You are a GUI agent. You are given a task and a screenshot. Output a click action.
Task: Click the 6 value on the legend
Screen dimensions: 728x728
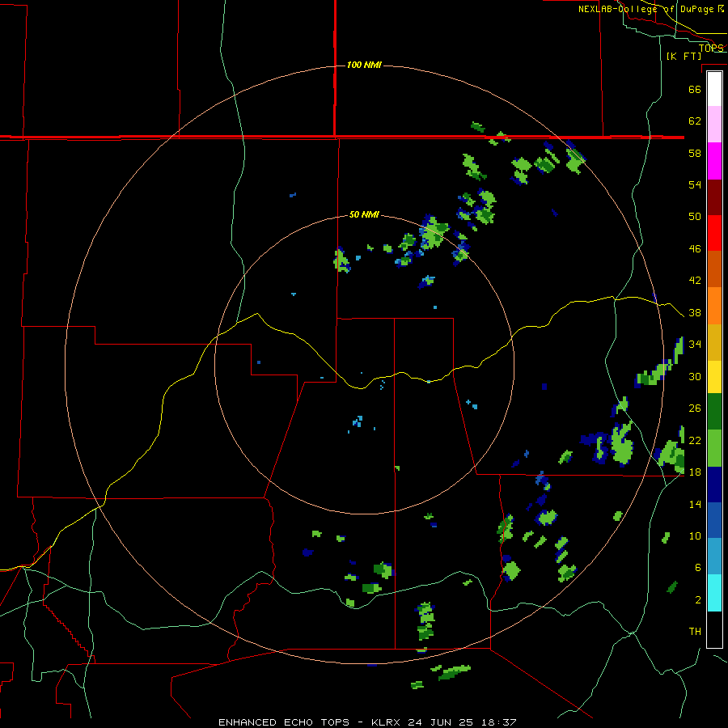(697, 568)
